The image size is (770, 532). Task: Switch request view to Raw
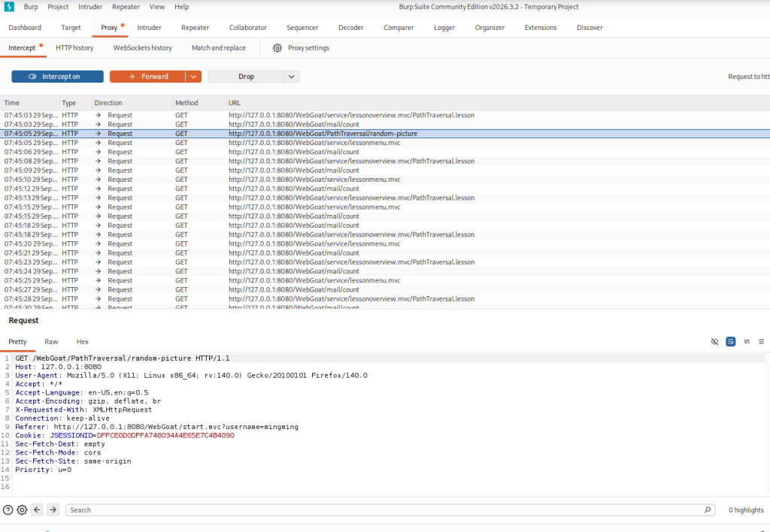pyautogui.click(x=52, y=342)
